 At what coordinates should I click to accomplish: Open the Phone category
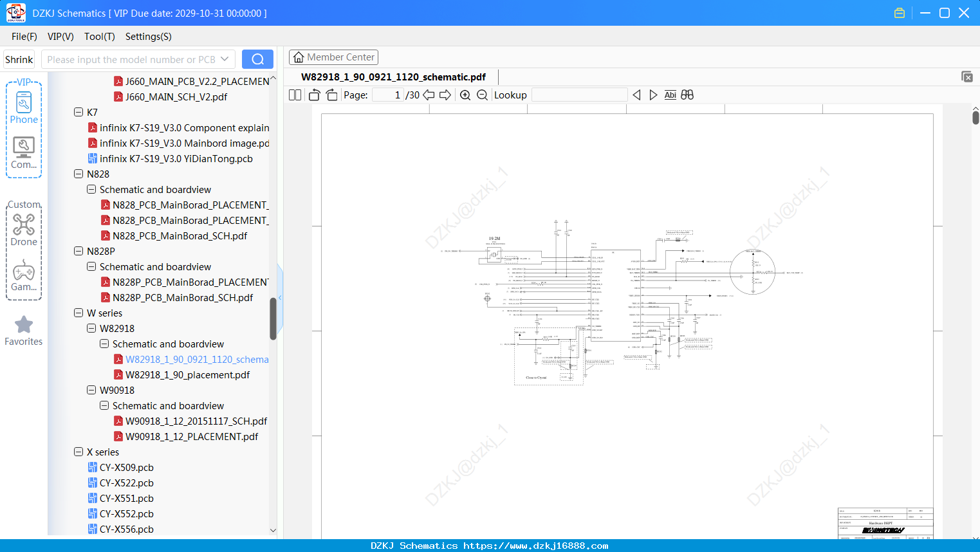24,107
